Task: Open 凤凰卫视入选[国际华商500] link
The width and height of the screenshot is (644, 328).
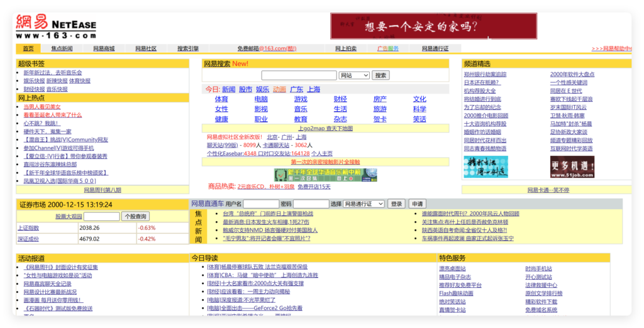Action: [x=60, y=181]
